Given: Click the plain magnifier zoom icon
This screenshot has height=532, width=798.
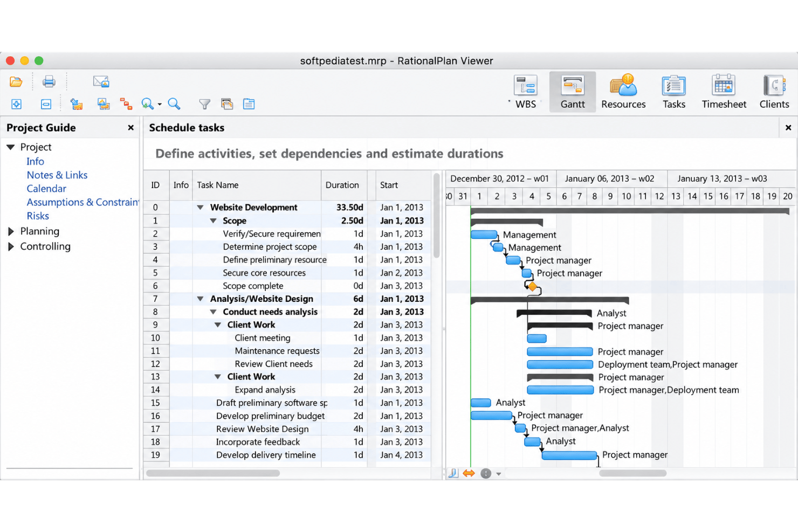Looking at the screenshot, I should click(174, 104).
